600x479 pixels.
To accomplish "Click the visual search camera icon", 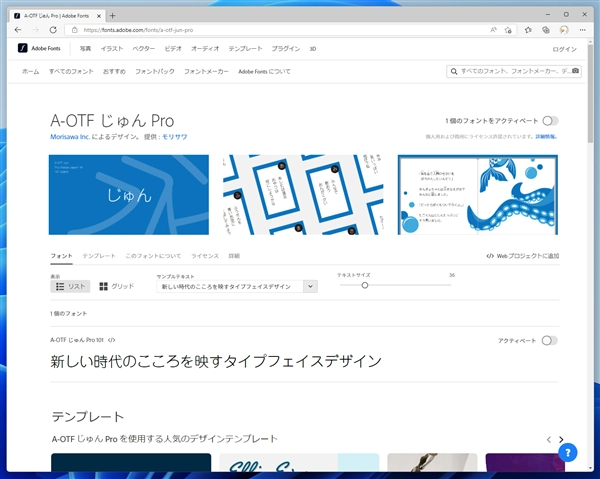I will pos(575,71).
